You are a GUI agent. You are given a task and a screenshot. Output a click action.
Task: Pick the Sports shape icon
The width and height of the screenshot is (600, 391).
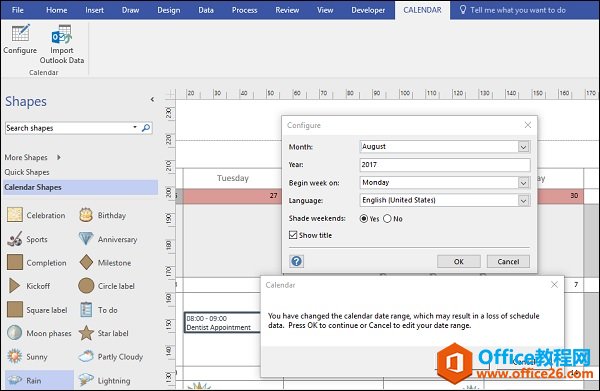15,239
